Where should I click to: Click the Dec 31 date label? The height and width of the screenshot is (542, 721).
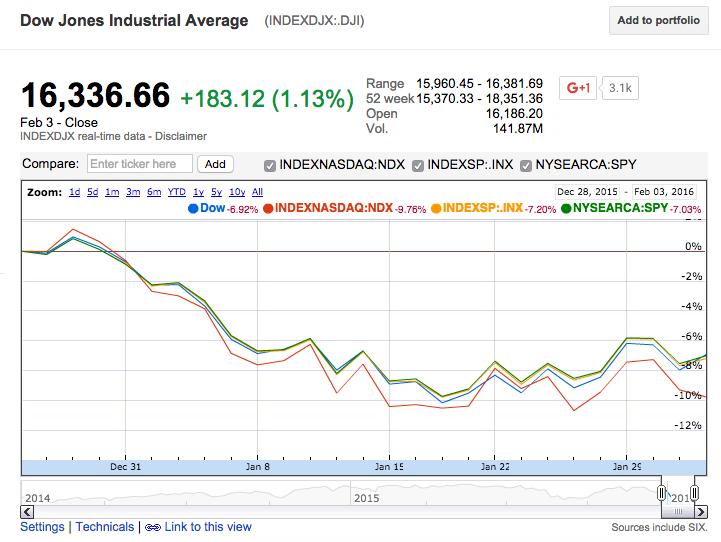pyautogui.click(x=126, y=467)
